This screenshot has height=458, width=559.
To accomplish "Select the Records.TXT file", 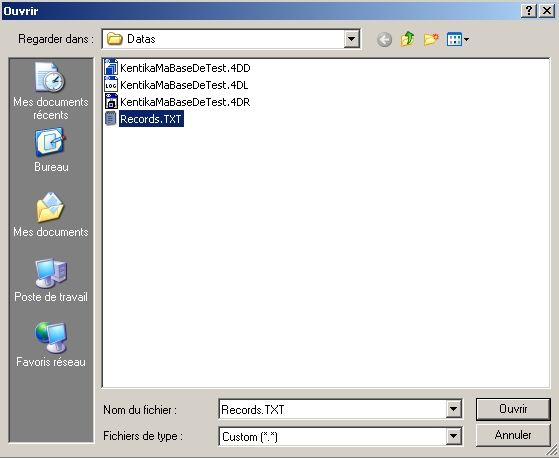I will pos(144,119).
